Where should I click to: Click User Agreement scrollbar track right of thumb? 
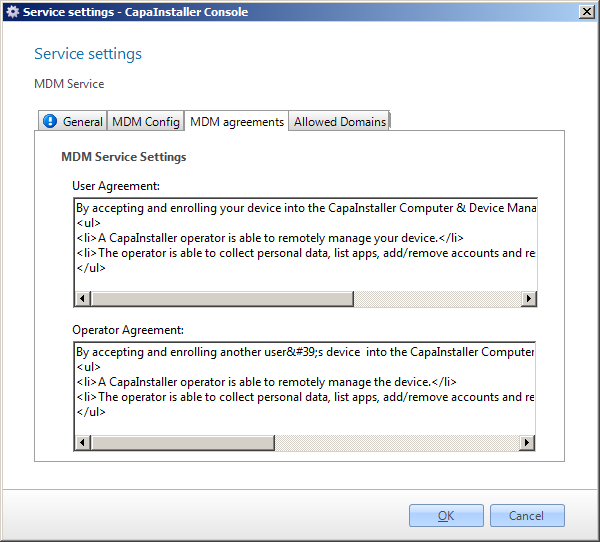[437, 299]
